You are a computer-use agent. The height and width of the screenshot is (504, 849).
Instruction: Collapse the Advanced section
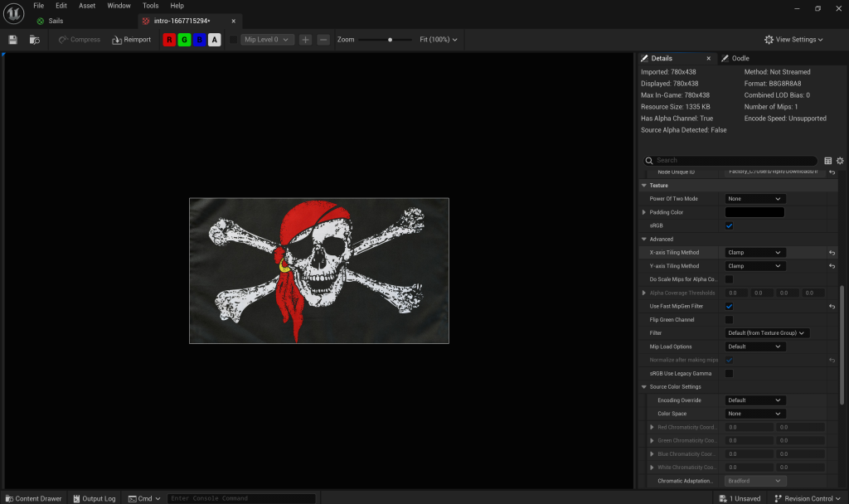(x=643, y=239)
